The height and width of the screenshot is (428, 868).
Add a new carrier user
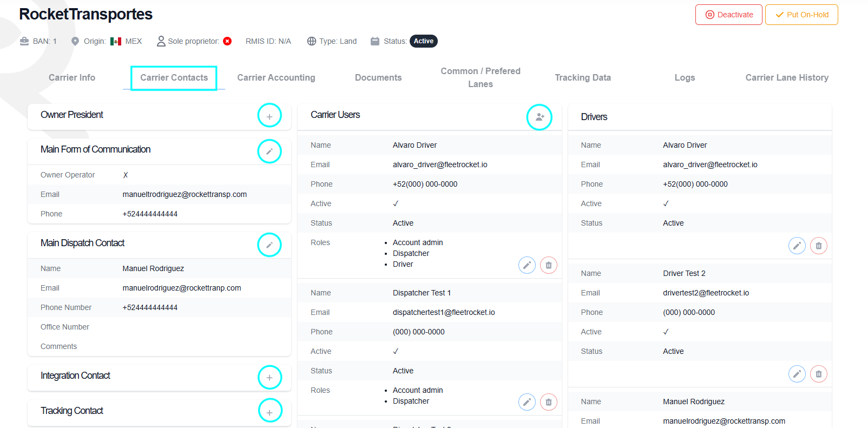click(540, 117)
